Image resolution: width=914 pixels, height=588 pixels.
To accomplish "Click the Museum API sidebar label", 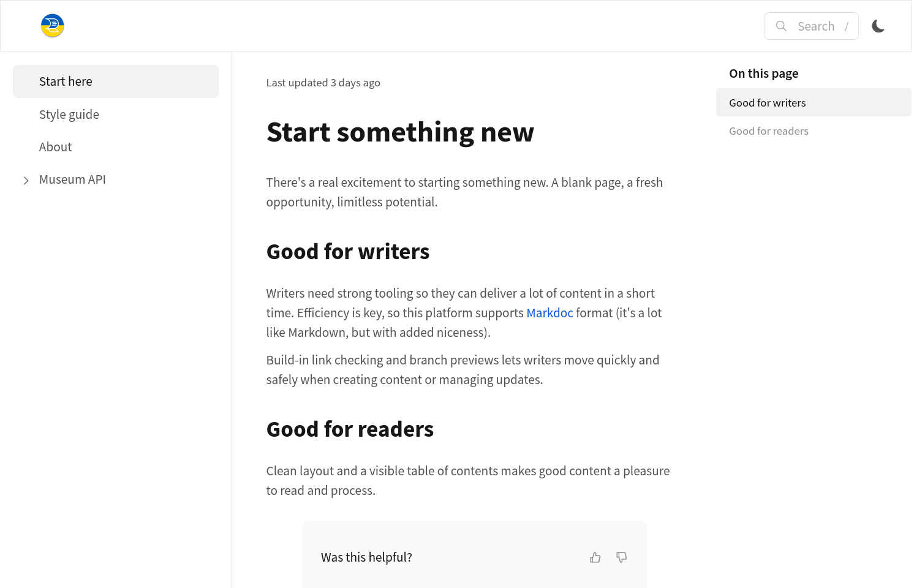I will coord(72,179).
